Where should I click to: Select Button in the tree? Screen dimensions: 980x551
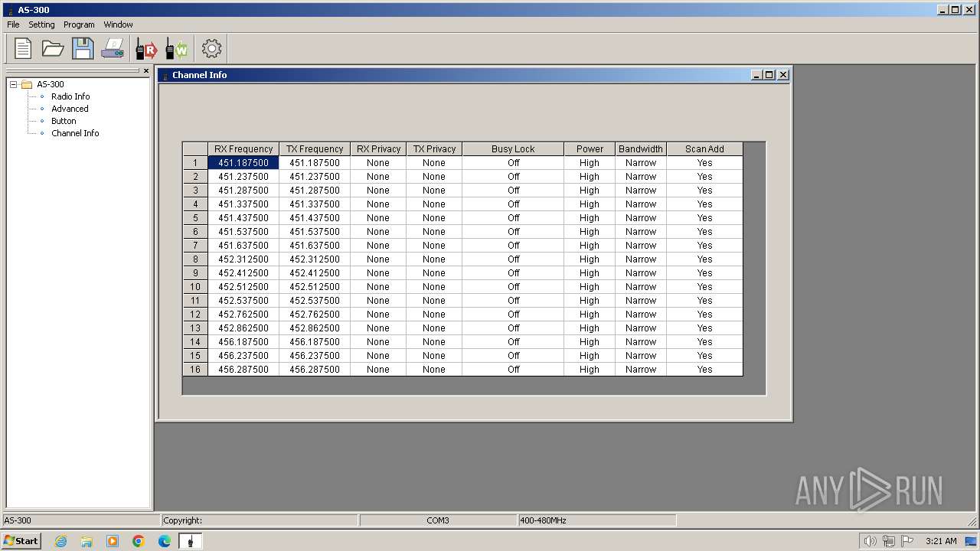64,121
